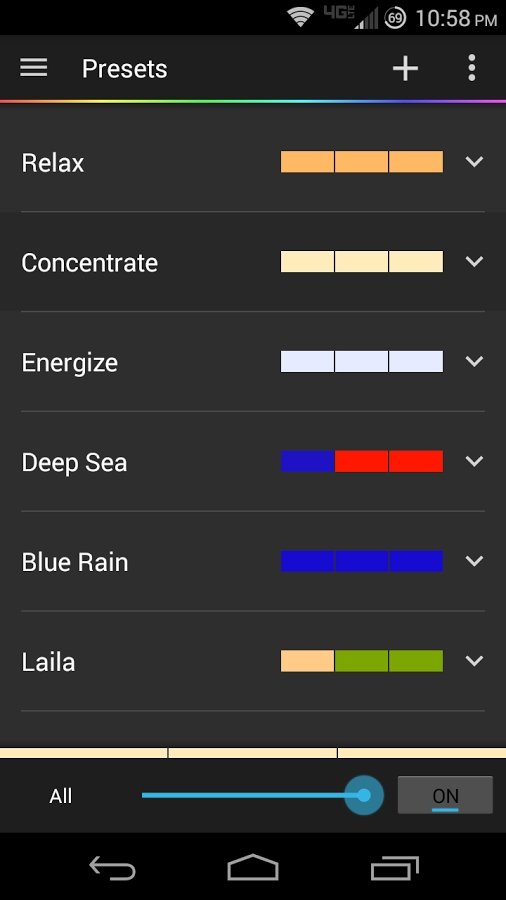This screenshot has width=506, height=900.
Task: Tap the Android home navigation icon
Action: coord(252,867)
